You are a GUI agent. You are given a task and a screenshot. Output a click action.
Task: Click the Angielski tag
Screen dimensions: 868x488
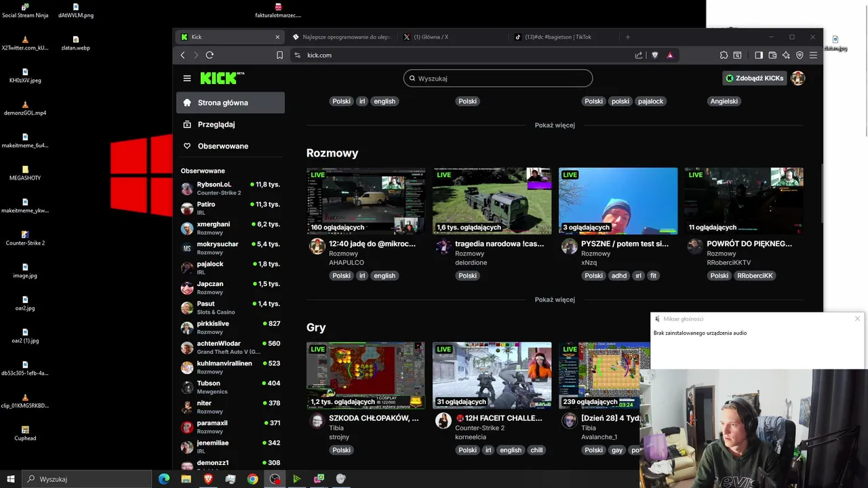724,101
